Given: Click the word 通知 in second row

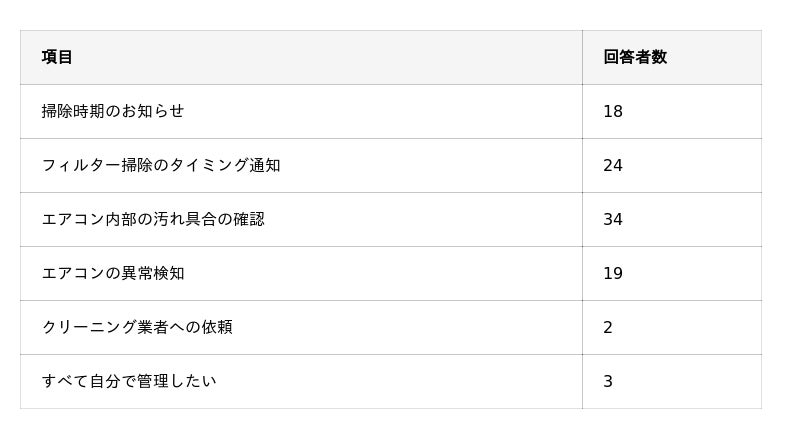Looking at the screenshot, I should point(265,165).
